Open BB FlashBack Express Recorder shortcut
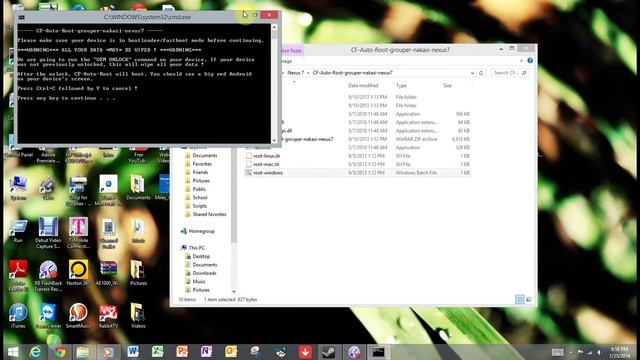This screenshot has height=360, width=640. [48, 276]
